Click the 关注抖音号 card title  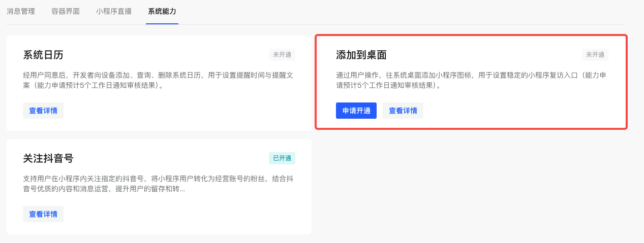pos(48,158)
